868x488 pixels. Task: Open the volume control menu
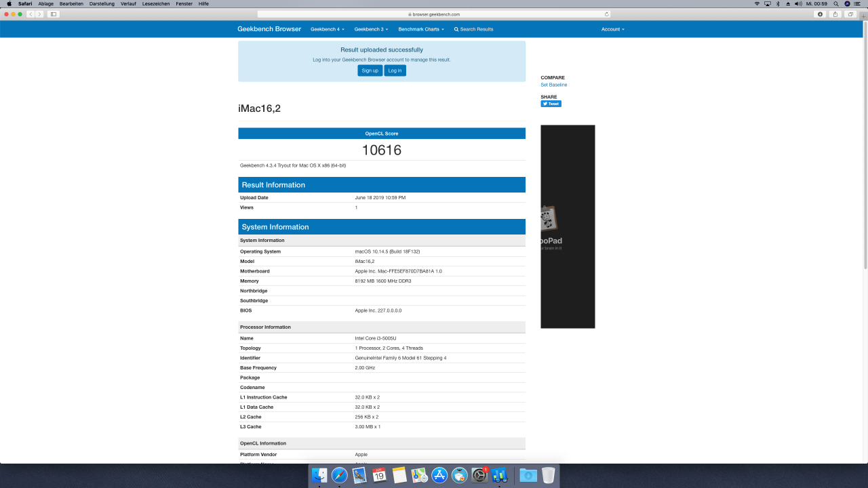click(797, 3)
